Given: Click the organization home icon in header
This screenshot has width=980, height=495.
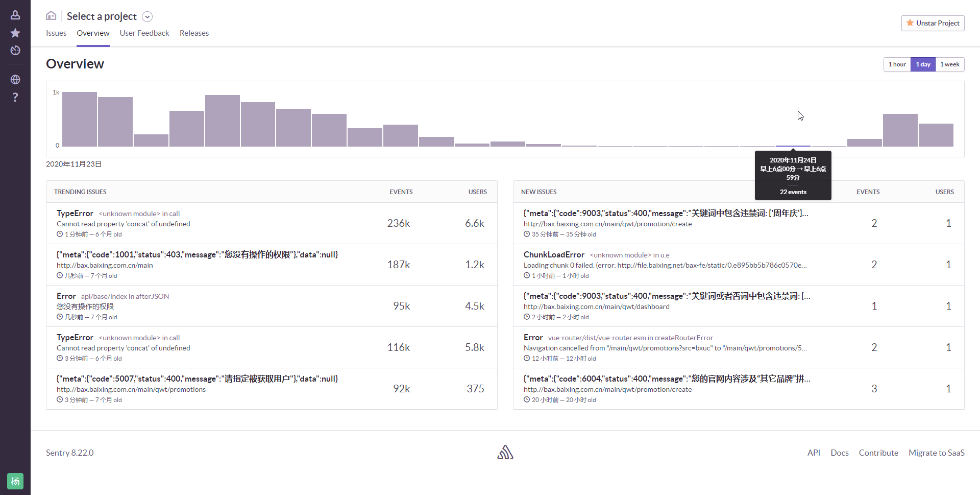Looking at the screenshot, I should click(51, 16).
